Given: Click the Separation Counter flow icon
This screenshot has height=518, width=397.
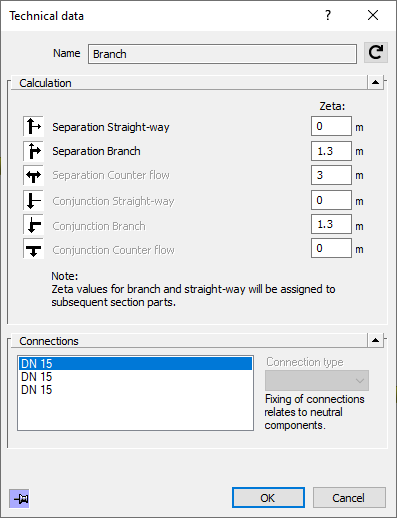Looking at the screenshot, I should tap(33, 175).
